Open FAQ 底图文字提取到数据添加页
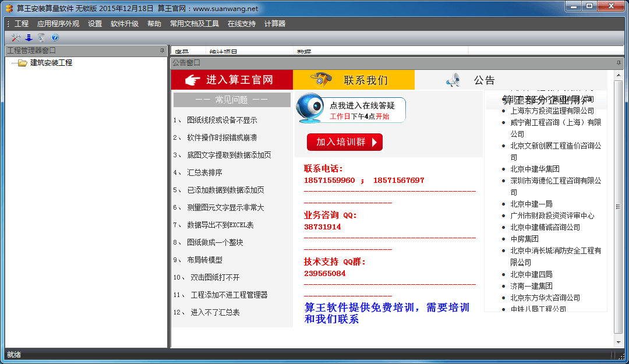629x364 pixels. coord(229,155)
